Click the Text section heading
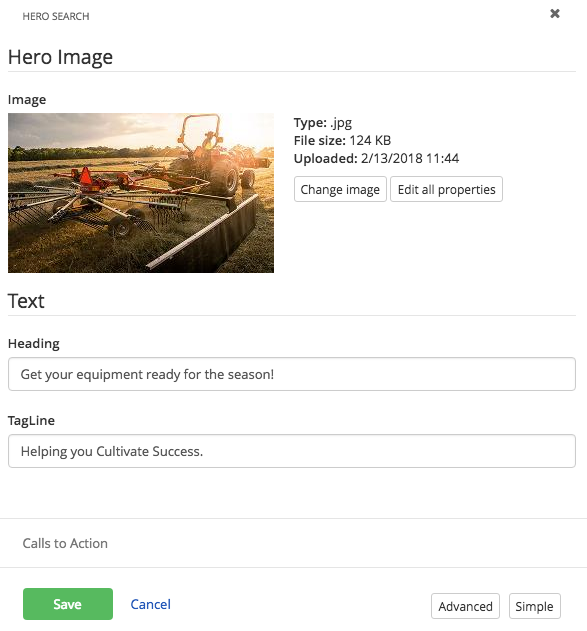 pos(26,301)
